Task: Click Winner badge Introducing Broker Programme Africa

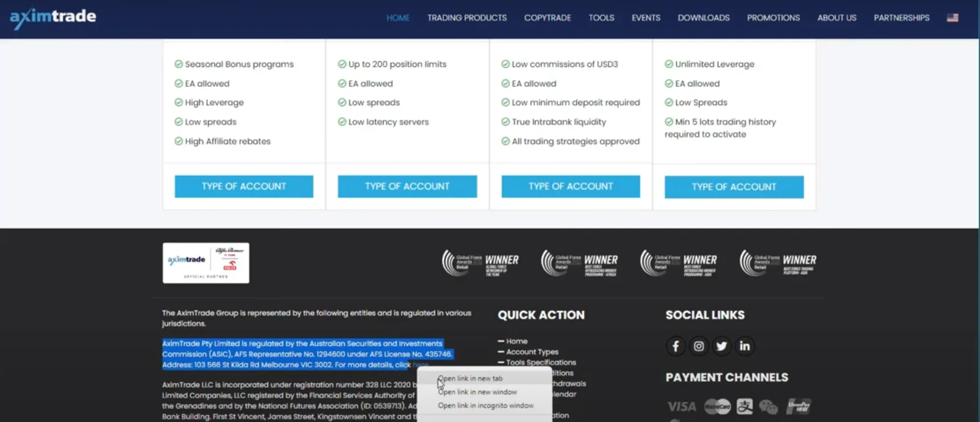Action: pyautogui.click(x=580, y=263)
